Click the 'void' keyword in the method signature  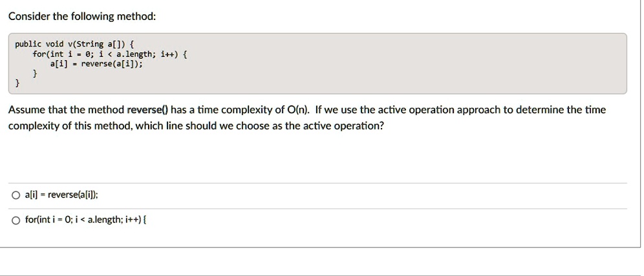tap(55, 45)
